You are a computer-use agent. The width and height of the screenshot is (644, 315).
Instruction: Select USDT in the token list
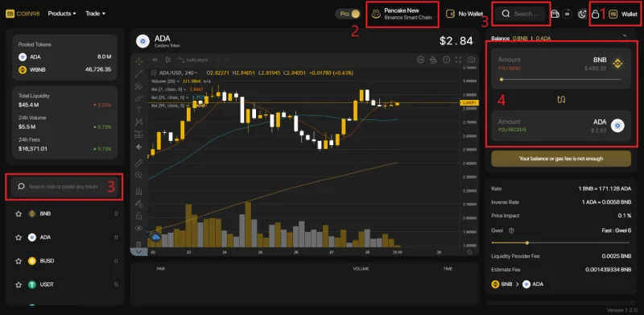click(x=66, y=284)
